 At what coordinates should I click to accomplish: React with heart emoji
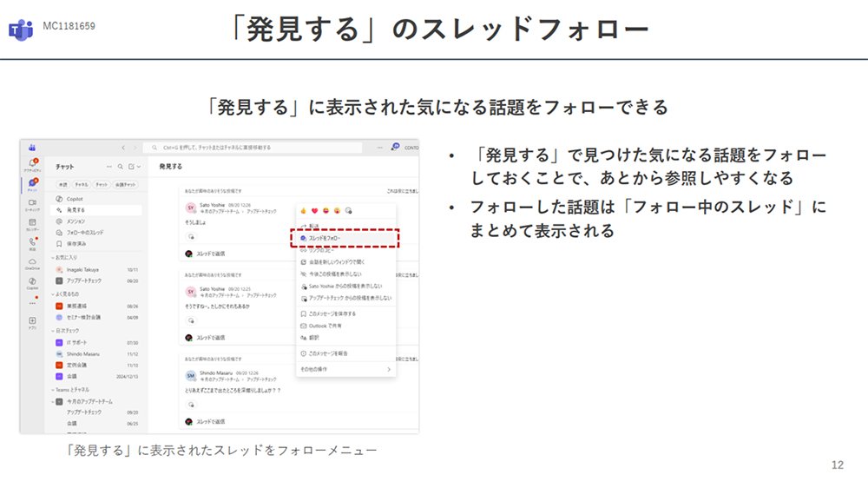pyautogui.click(x=314, y=210)
